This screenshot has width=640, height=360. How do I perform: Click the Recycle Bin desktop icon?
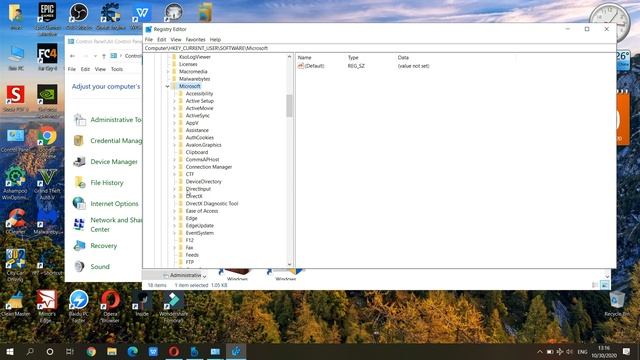pyautogui.click(x=616, y=301)
